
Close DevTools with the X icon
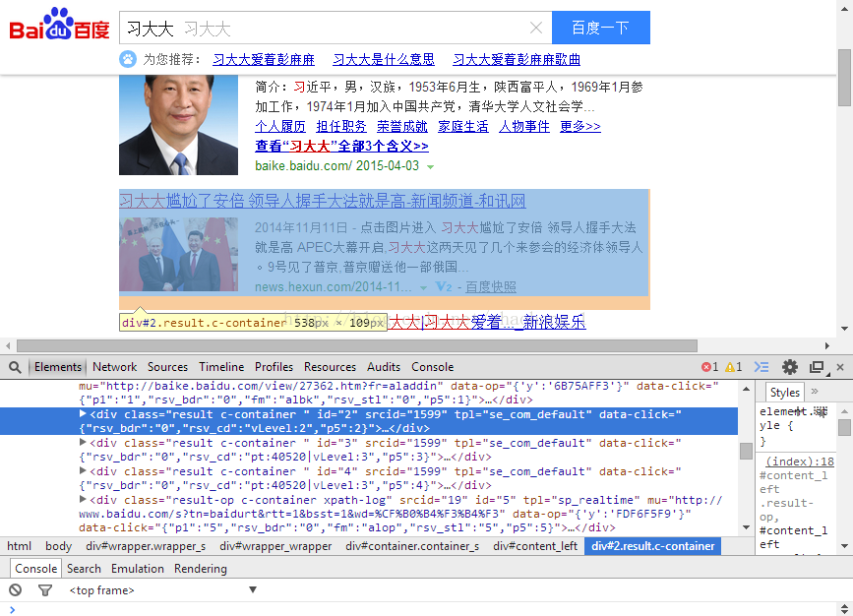point(840,367)
